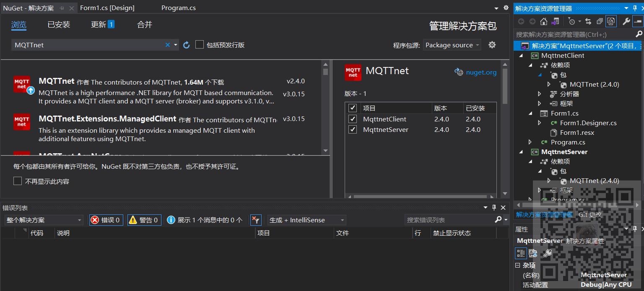Uncheck the MqttnetClient project checkbox
This screenshot has width=644, height=291.
tap(353, 119)
